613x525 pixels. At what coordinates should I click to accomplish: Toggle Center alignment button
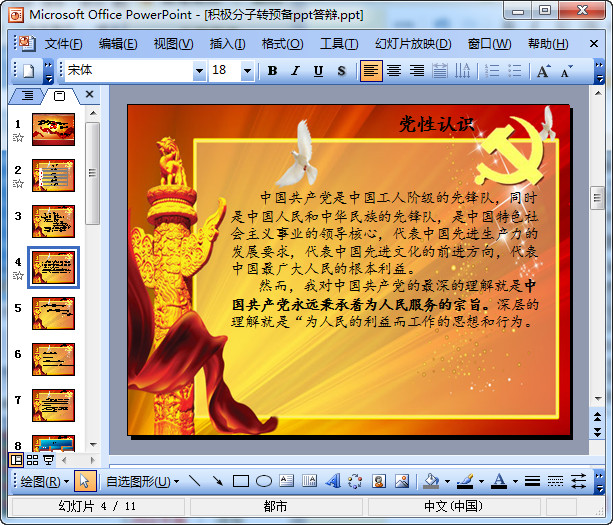394,71
